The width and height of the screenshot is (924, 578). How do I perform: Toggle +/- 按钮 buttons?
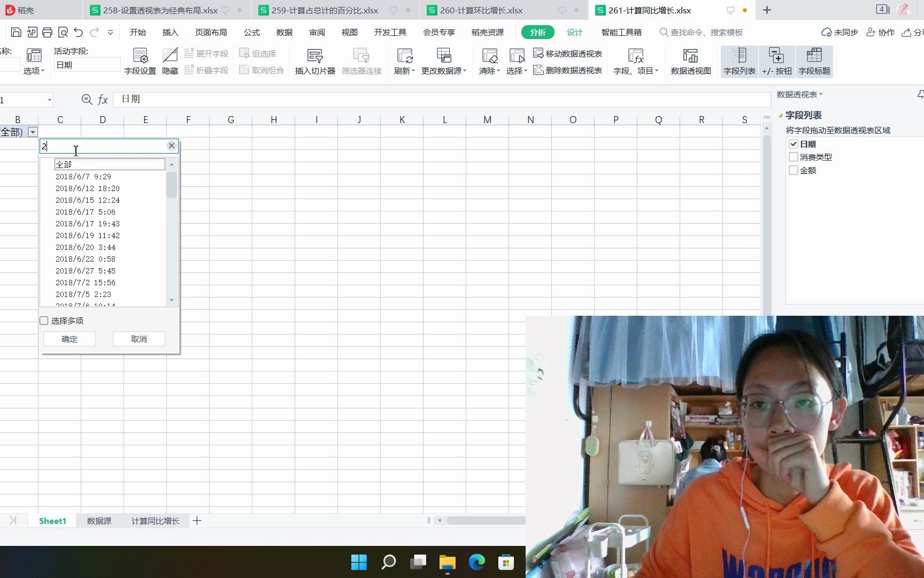tap(777, 62)
